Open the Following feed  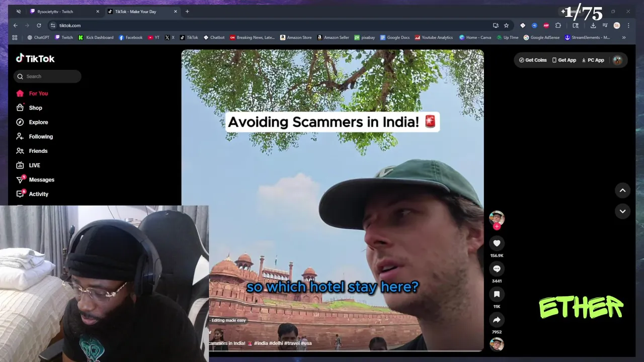tap(34, 137)
